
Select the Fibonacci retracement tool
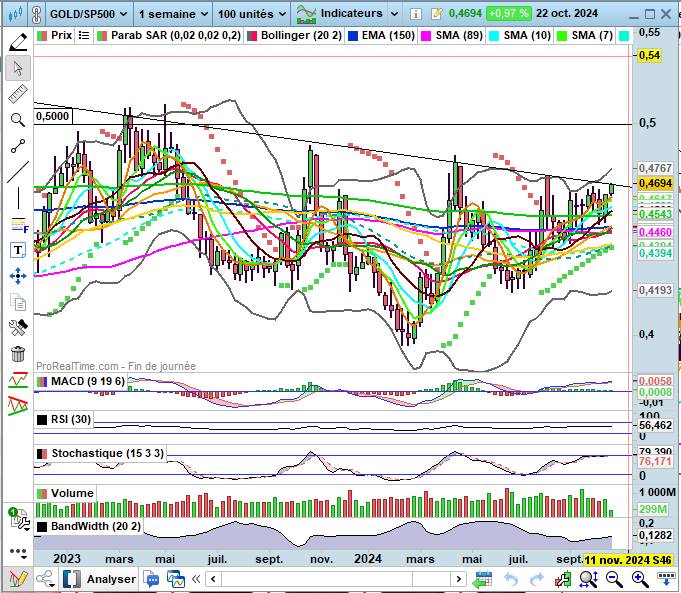coord(17,224)
